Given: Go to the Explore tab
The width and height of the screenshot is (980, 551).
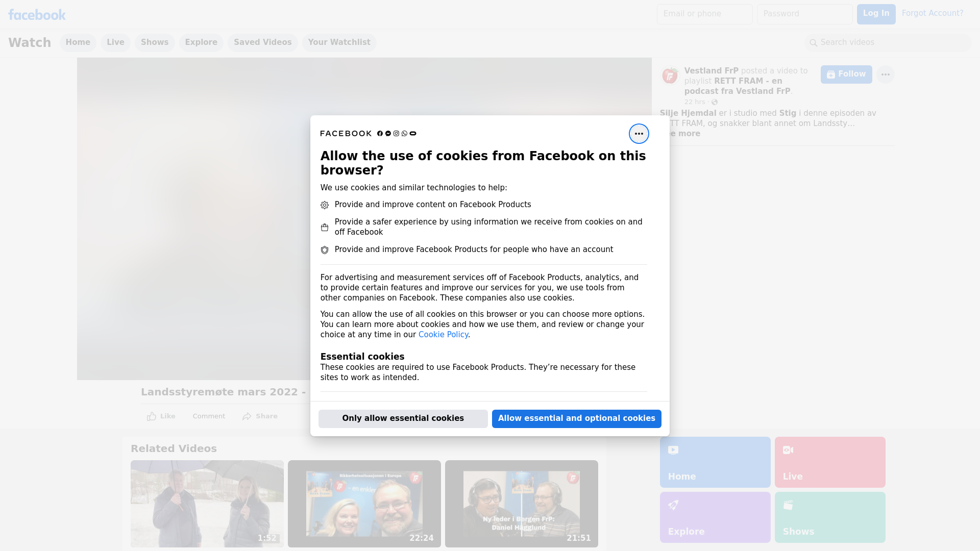Looking at the screenshot, I should pyautogui.click(x=201, y=42).
